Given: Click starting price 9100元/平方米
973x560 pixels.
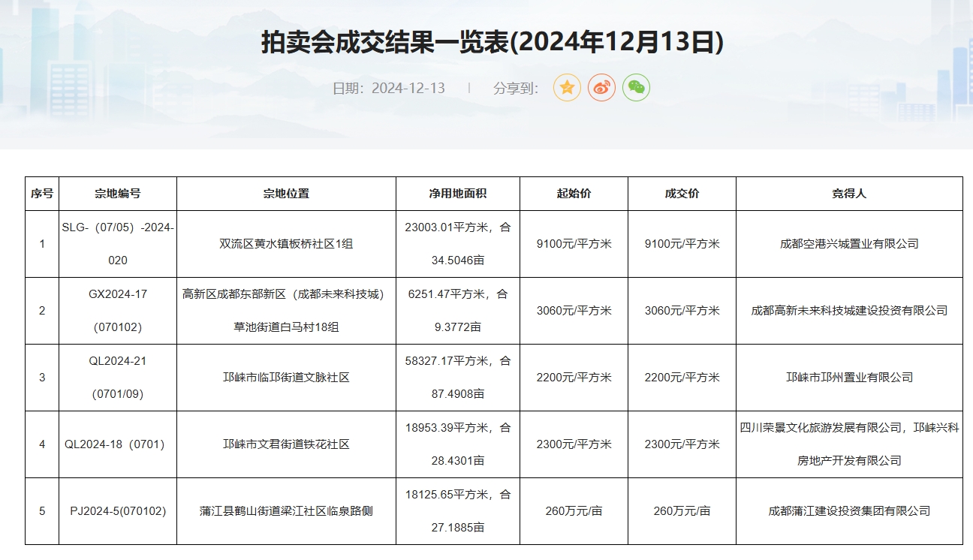Looking at the screenshot, I should tap(574, 244).
